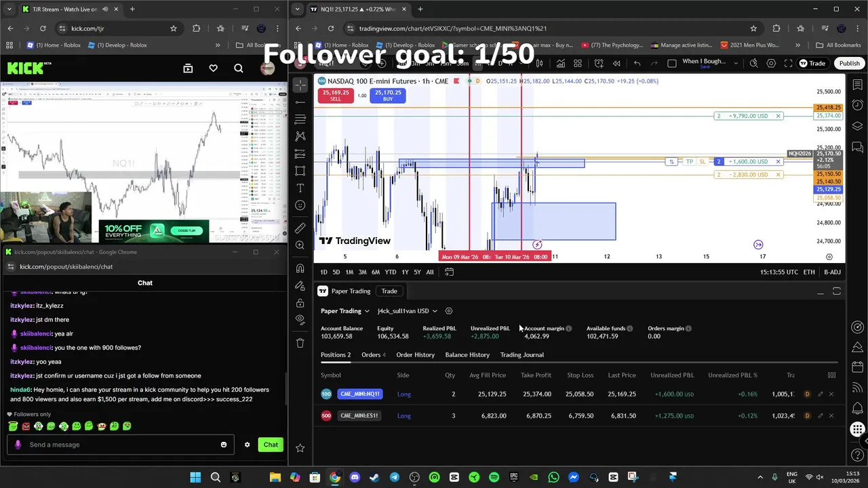Open the go to date calendar icon
Viewport: 868px width, 488px height.
(449, 272)
